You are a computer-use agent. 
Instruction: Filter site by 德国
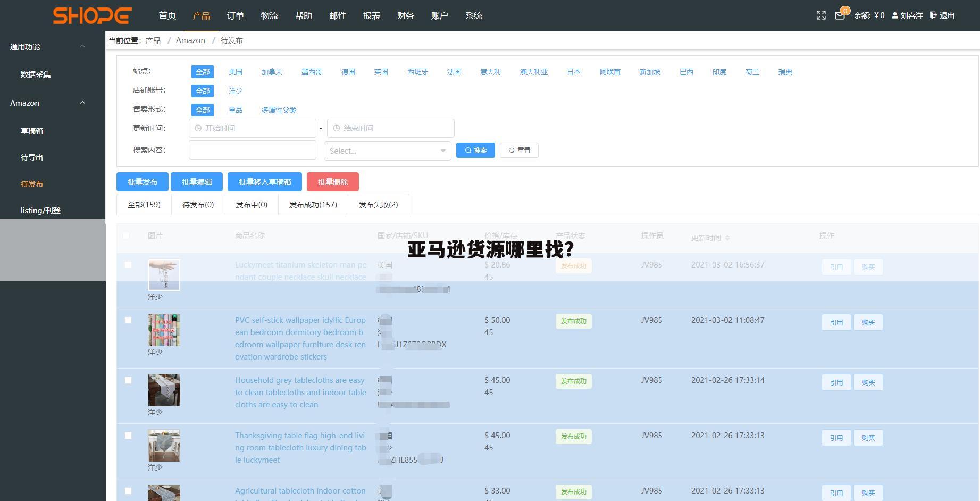[x=348, y=72]
